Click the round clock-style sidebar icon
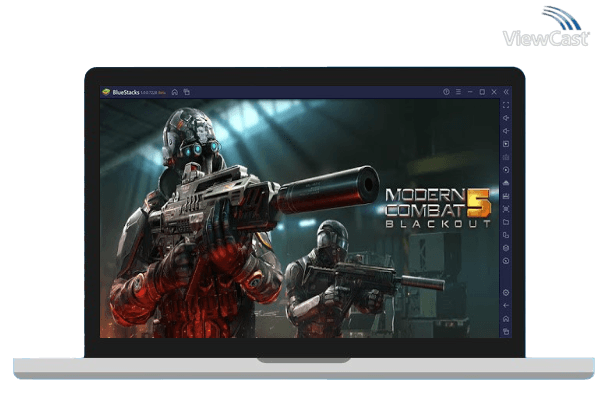 pyautogui.click(x=506, y=261)
